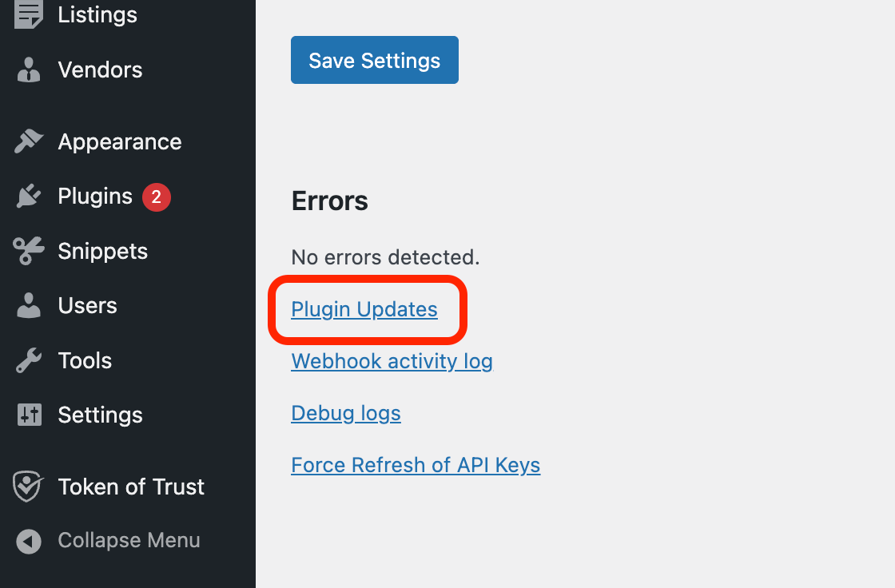This screenshot has height=588, width=895.
Task: Click the Listings page icon in sidebar
Action: point(29,15)
